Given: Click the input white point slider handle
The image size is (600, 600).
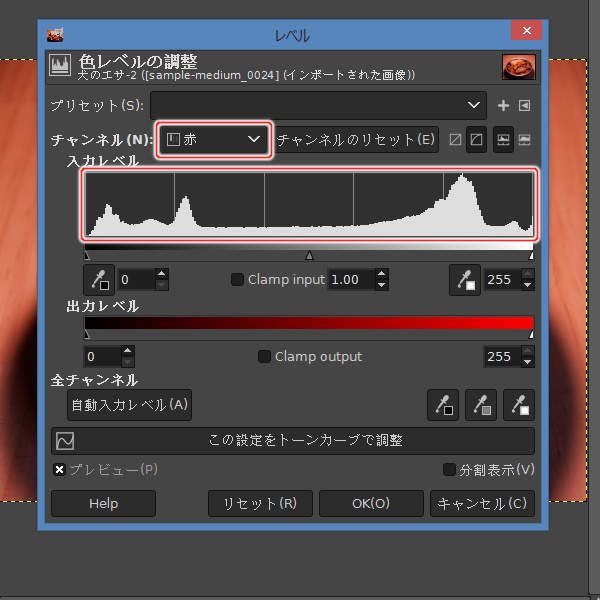Looking at the screenshot, I should (x=531, y=256).
